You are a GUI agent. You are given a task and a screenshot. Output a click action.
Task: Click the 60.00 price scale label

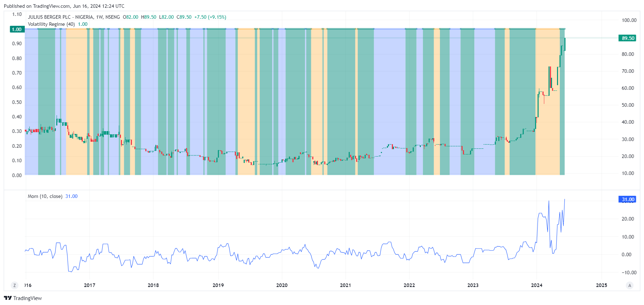point(628,88)
